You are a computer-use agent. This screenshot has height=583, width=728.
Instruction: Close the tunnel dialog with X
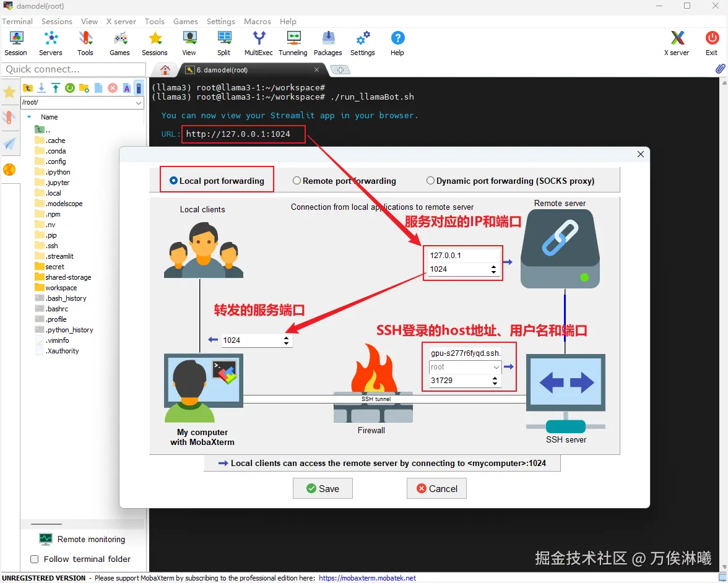click(641, 154)
